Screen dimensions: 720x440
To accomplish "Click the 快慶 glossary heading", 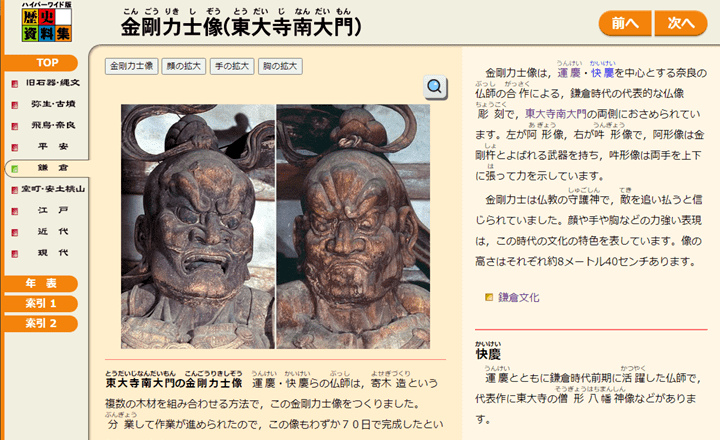I will pyautogui.click(x=488, y=354).
